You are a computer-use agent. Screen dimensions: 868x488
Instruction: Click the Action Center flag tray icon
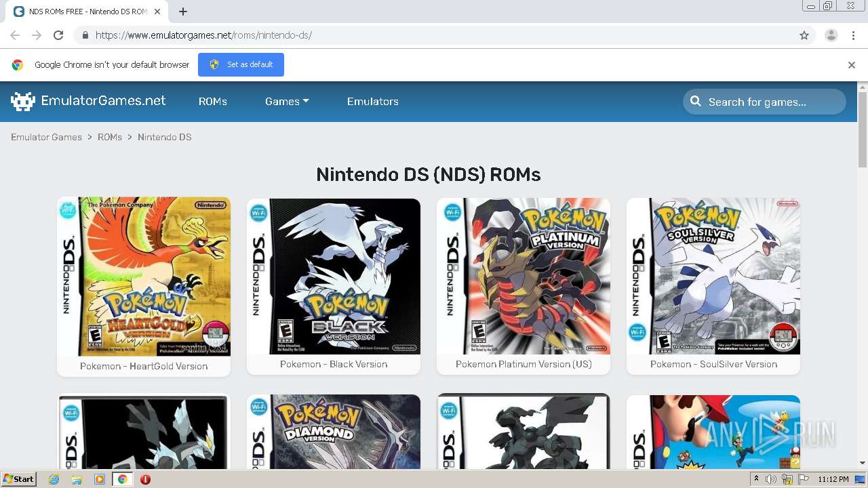pyautogui.click(x=803, y=479)
